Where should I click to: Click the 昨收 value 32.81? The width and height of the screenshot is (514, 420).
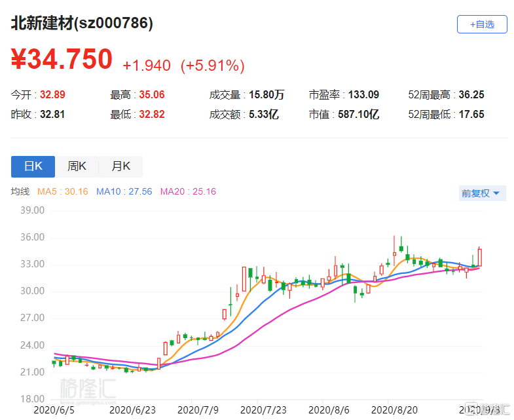point(52,115)
